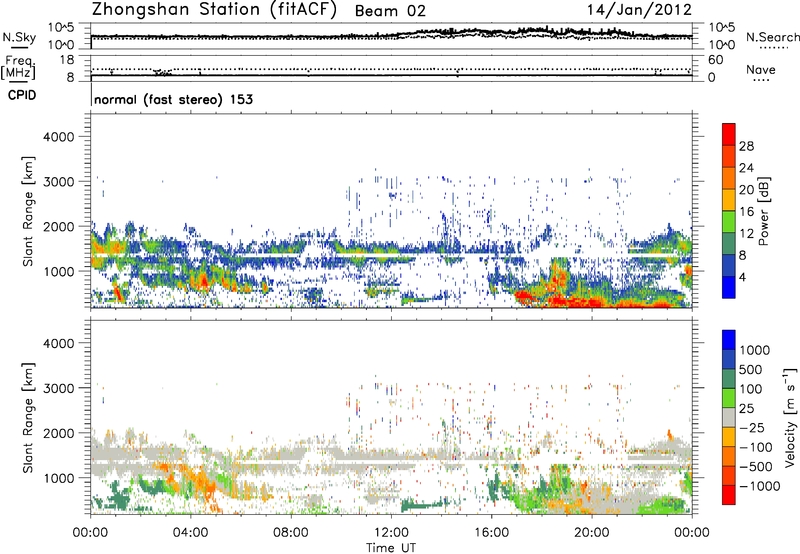The width and height of the screenshot is (800, 554).
Task: Select the 'Beam 02' label
Action: pos(390,11)
